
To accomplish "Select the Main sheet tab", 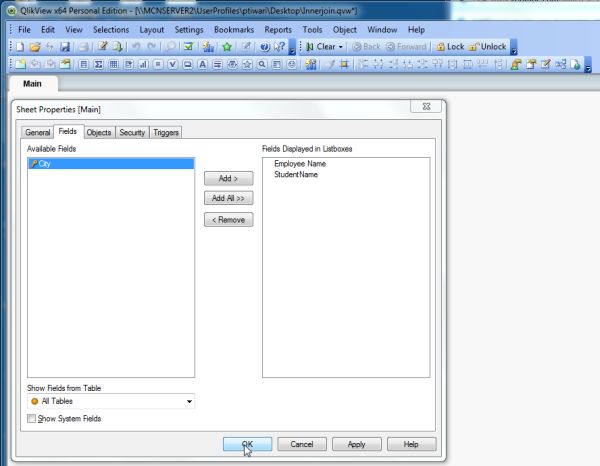I will (33, 83).
